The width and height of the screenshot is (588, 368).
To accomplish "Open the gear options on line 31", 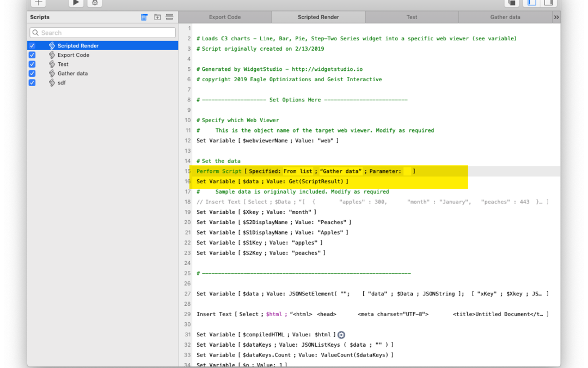I will point(341,335).
